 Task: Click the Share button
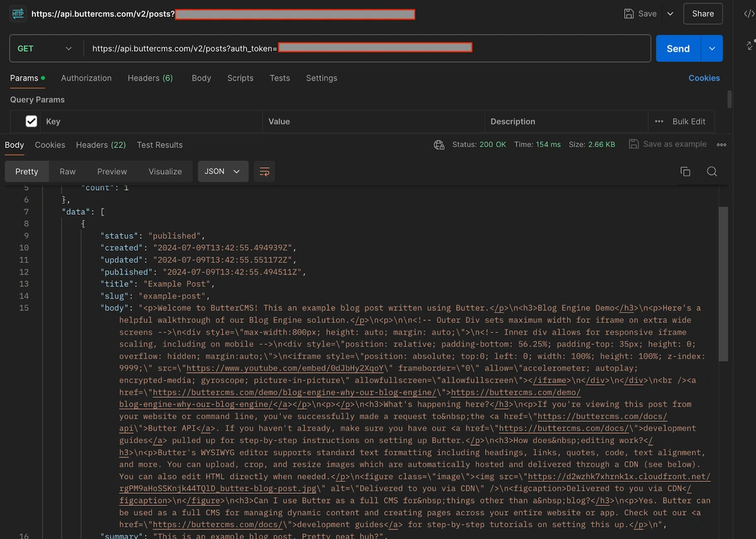pos(703,13)
